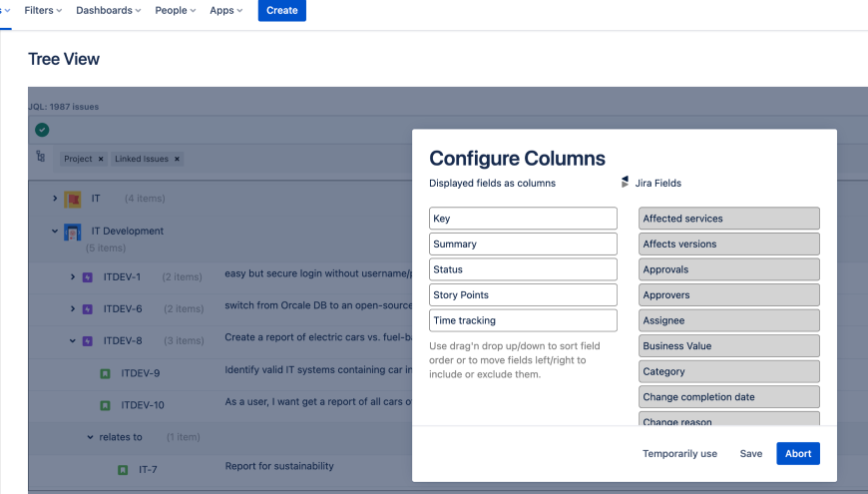Collapse the ITDEV-8 row
868x494 pixels.
coord(73,340)
